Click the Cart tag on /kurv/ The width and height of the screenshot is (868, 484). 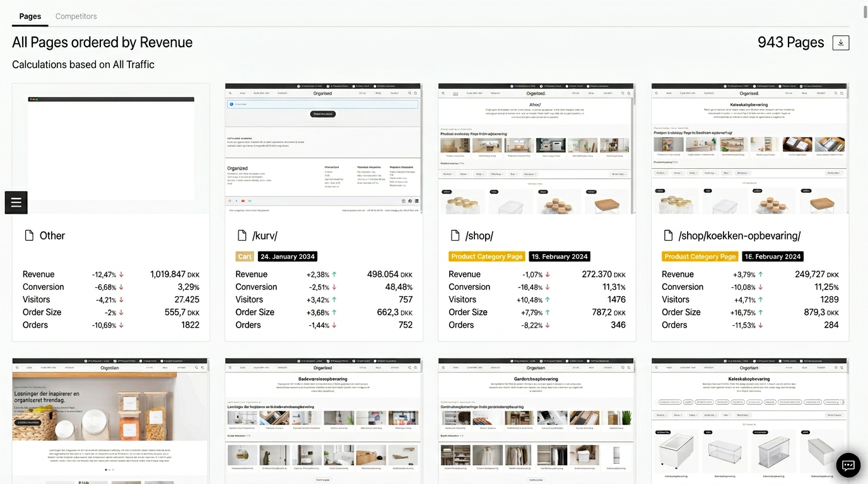(x=245, y=256)
